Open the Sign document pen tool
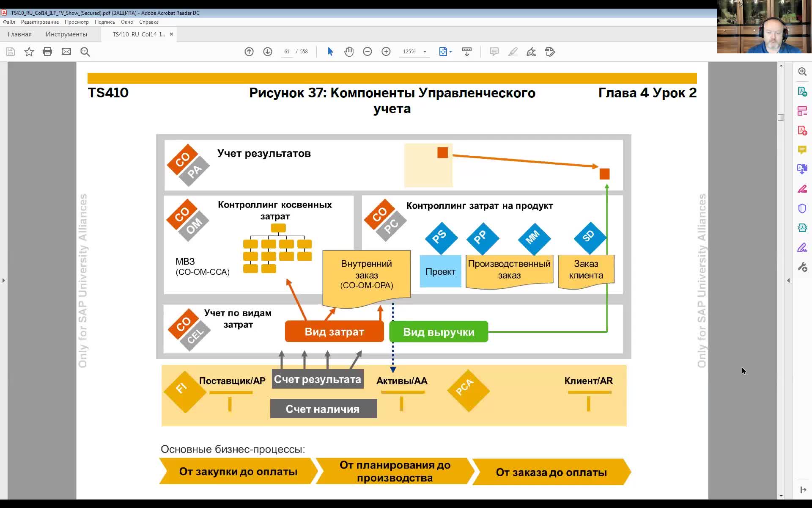812x508 pixels. [531, 52]
